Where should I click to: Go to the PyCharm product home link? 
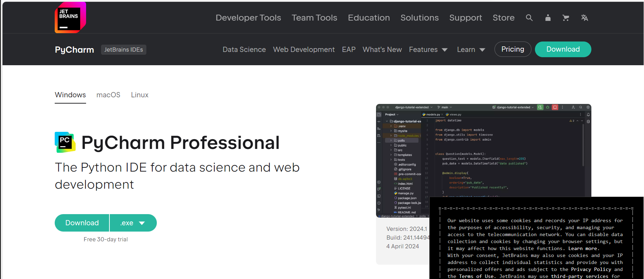click(75, 50)
